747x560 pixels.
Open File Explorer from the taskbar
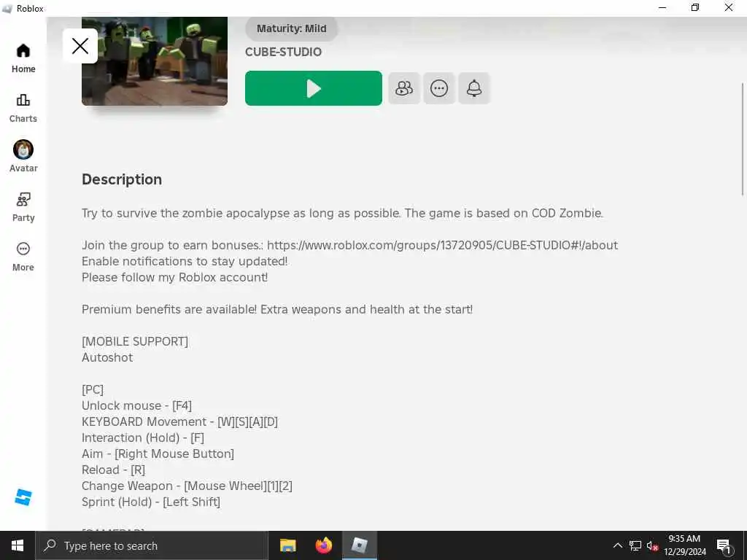pos(287,545)
